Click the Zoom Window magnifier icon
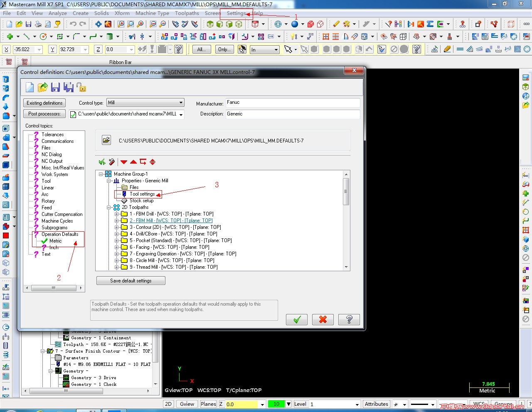Screen dimensions: 532x412 click(x=121, y=24)
